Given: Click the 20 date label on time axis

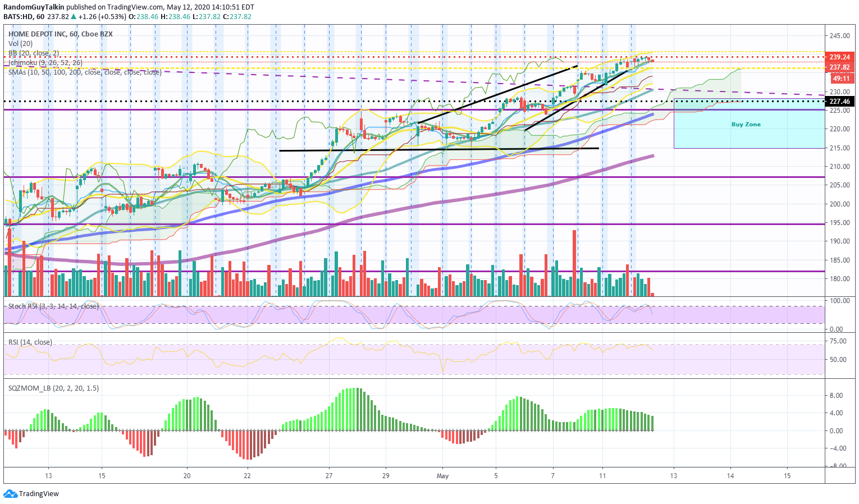Looking at the screenshot, I should point(187,476).
